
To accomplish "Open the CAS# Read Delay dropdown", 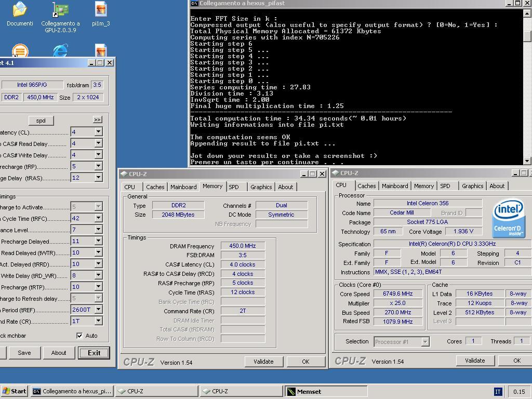I will (98, 143).
